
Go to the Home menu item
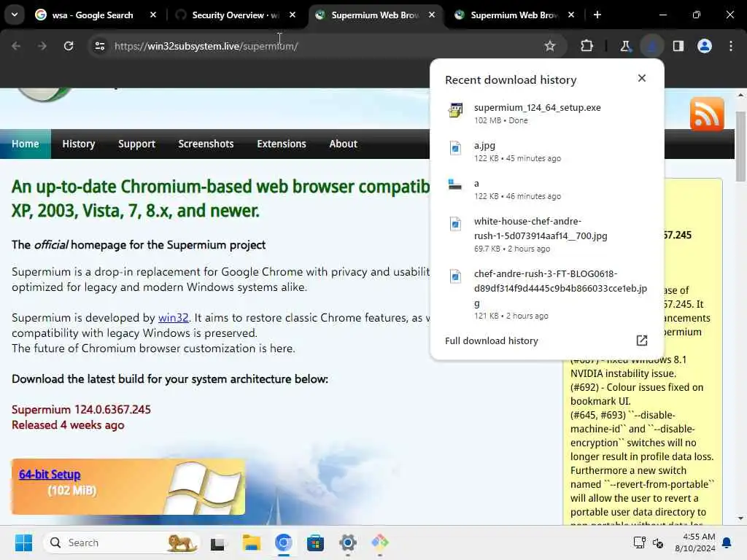(x=26, y=144)
